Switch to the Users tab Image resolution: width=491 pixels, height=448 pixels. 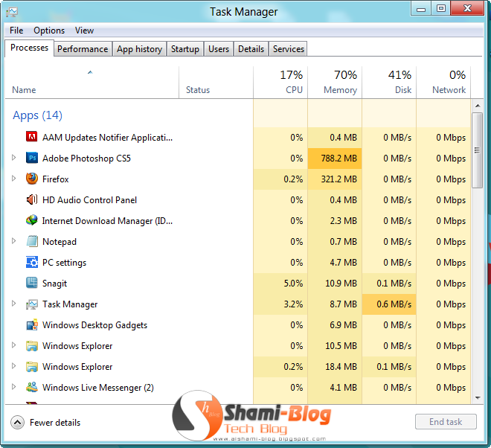tap(219, 49)
